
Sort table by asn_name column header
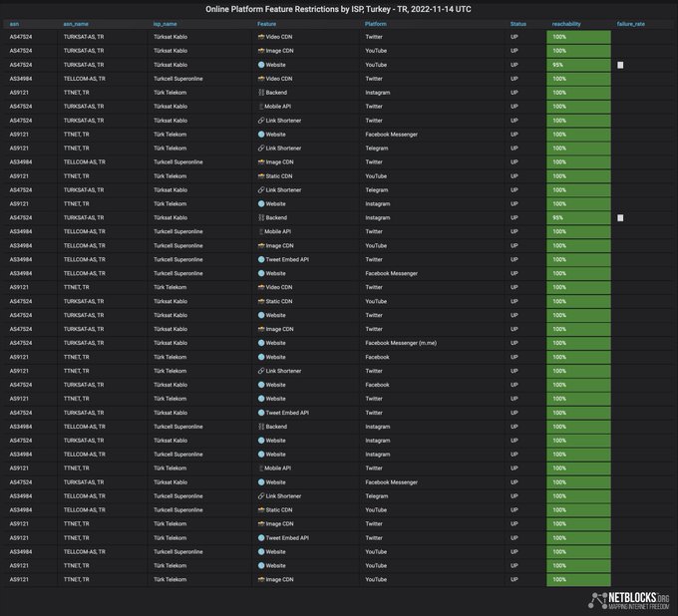click(x=76, y=24)
